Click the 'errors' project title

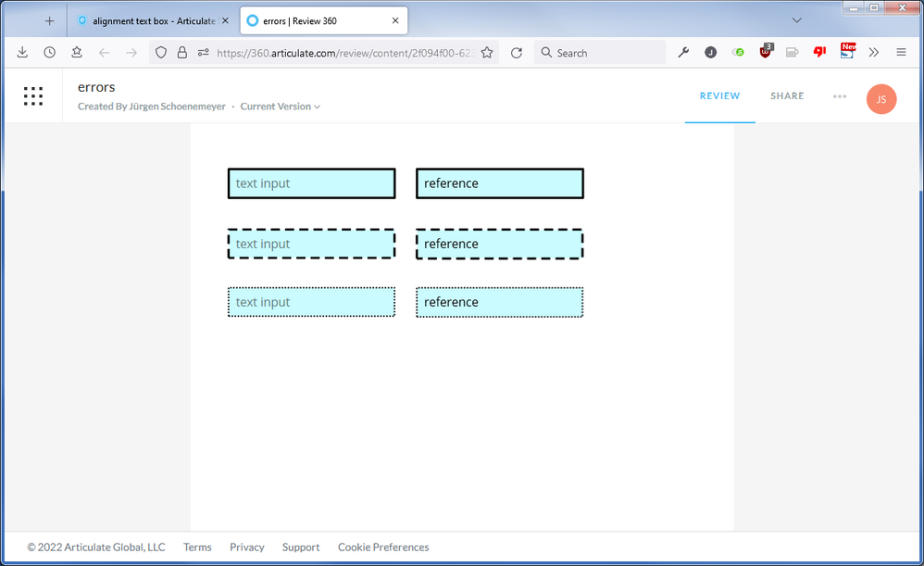[x=96, y=87]
